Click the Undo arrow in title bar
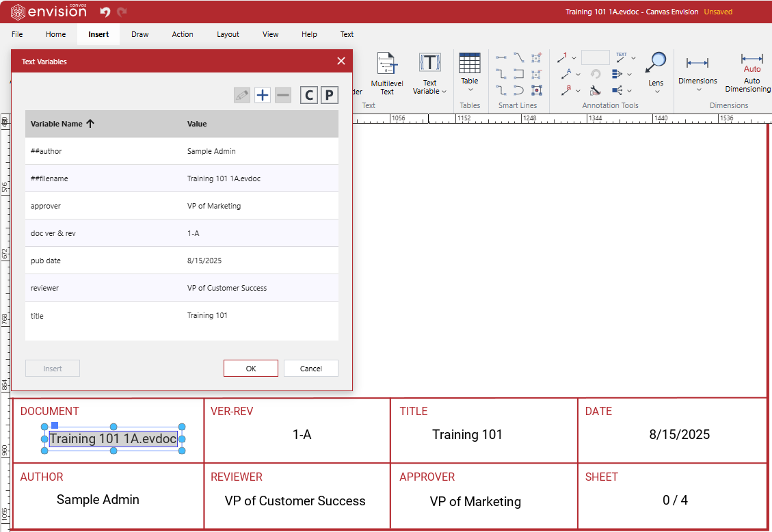Screen dimensions: 772x532 pyautogui.click(x=105, y=12)
